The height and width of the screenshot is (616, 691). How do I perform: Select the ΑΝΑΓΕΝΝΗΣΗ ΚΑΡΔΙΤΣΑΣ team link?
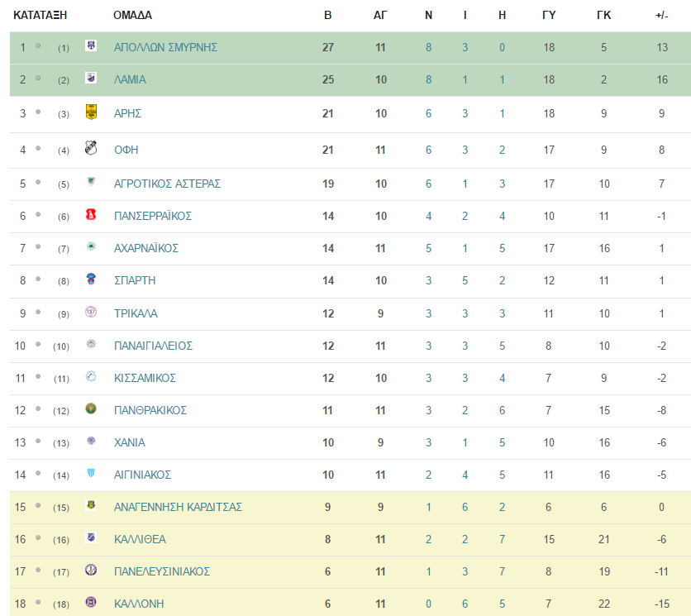point(178,507)
